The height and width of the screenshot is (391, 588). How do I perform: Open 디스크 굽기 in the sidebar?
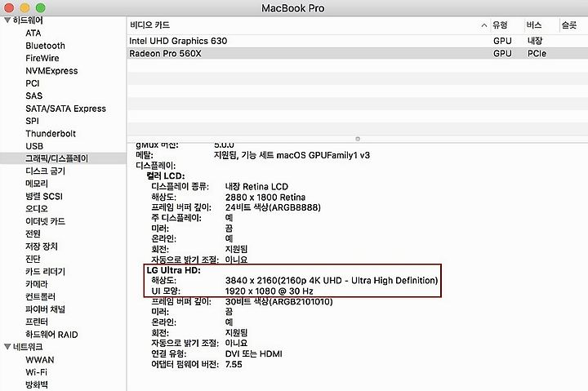pyautogui.click(x=45, y=171)
